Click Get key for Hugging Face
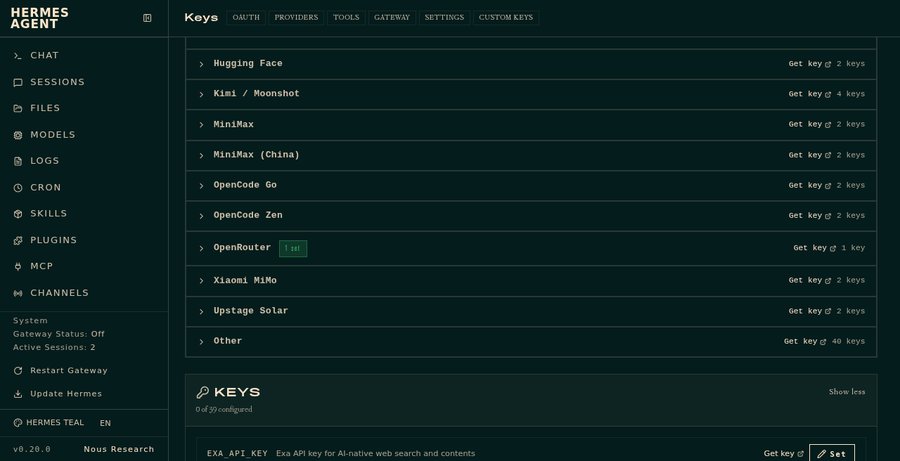 coord(809,64)
